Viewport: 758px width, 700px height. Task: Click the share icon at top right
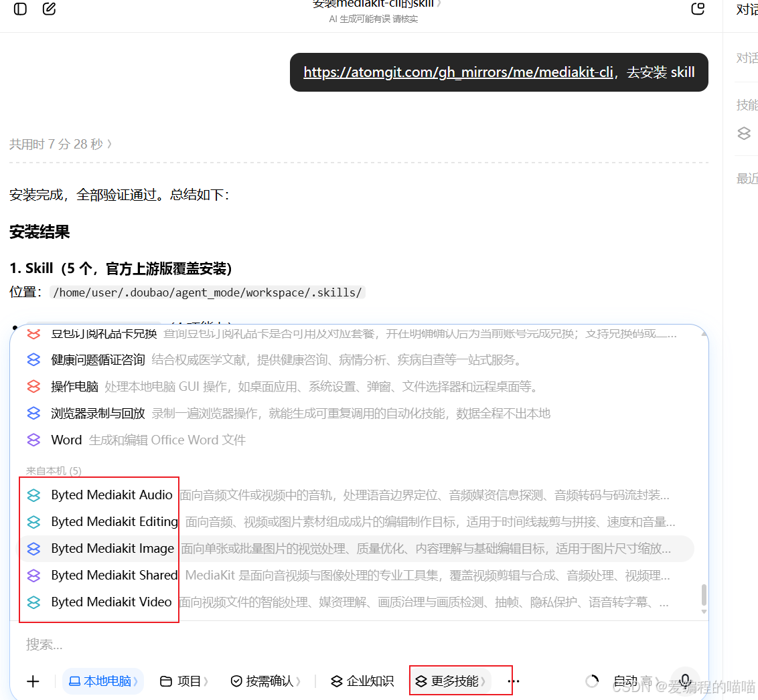pyautogui.click(x=698, y=9)
